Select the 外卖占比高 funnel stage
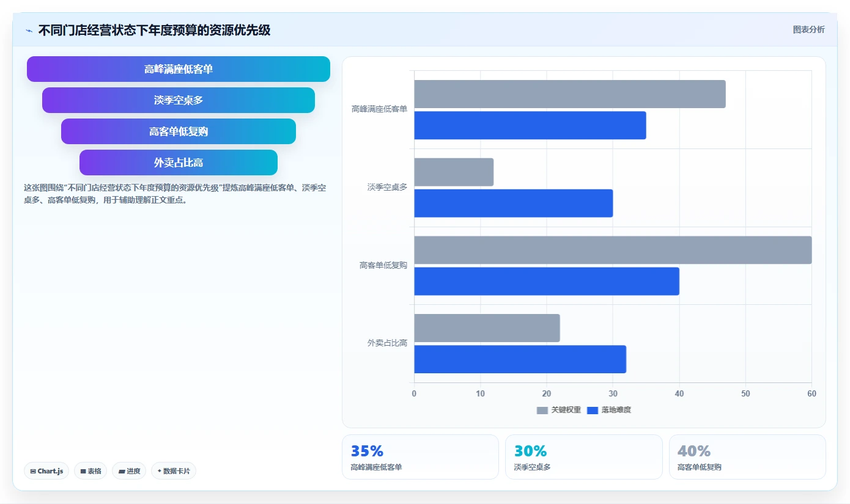 (179, 163)
